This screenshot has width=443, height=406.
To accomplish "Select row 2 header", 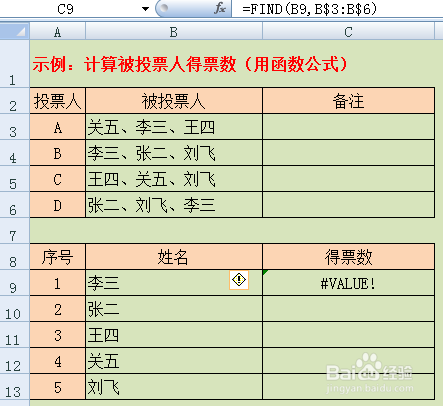I will [14, 101].
